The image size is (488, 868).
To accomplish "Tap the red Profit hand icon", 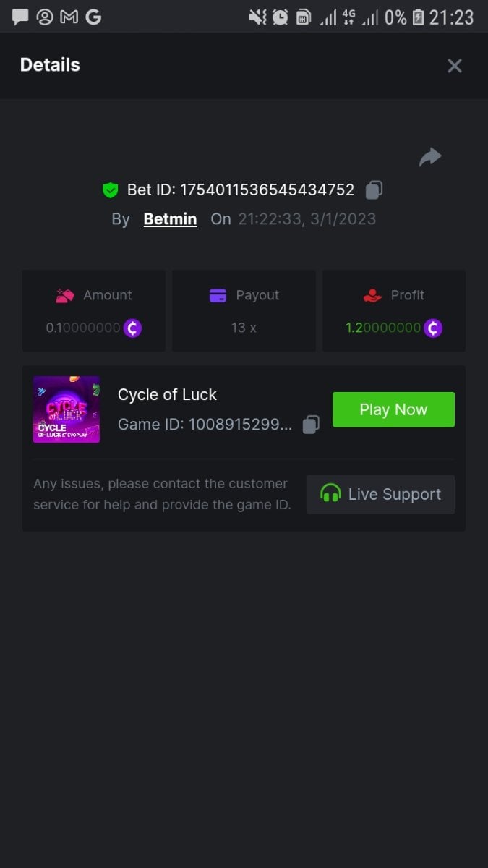I will click(x=372, y=295).
